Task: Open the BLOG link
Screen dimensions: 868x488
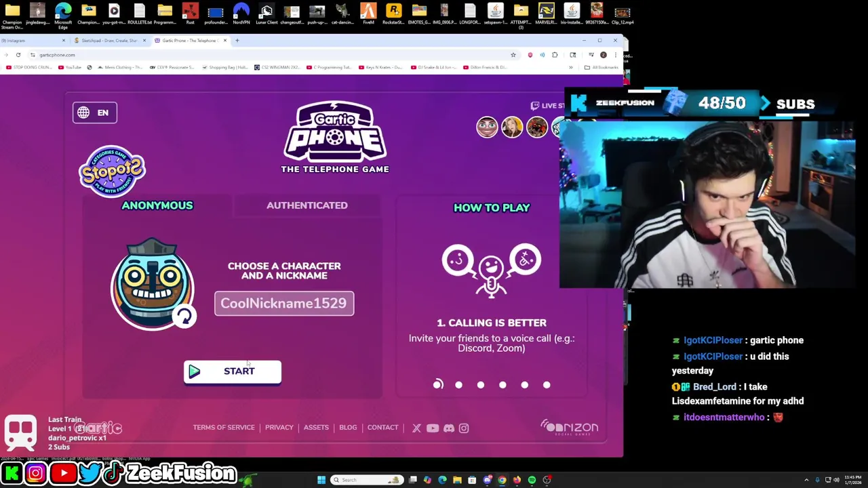Action: click(348, 428)
